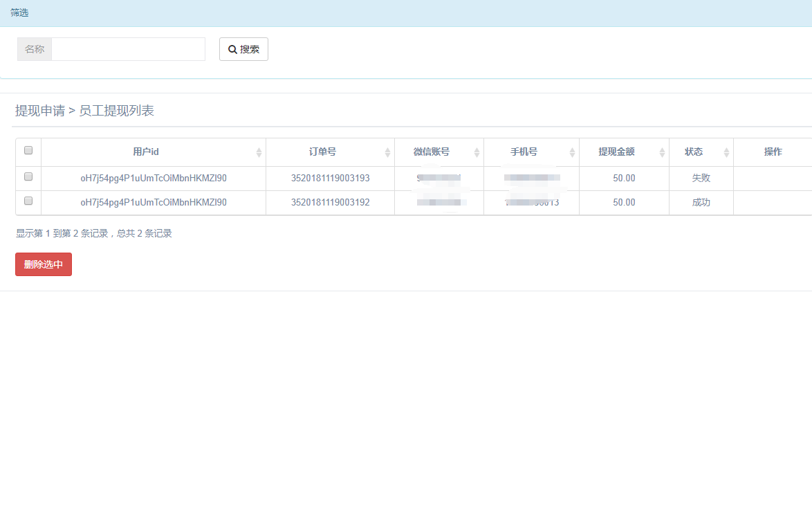Click sort arrows beside 微信账号 header

click(477, 152)
